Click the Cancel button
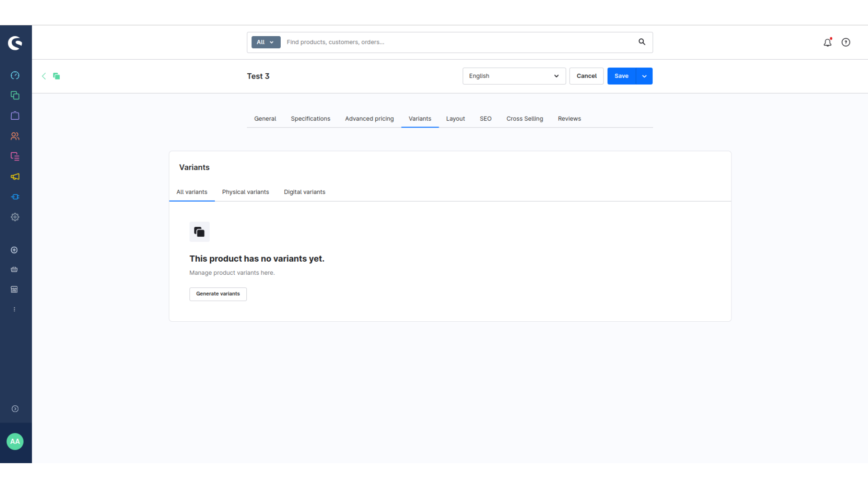 [x=586, y=76]
